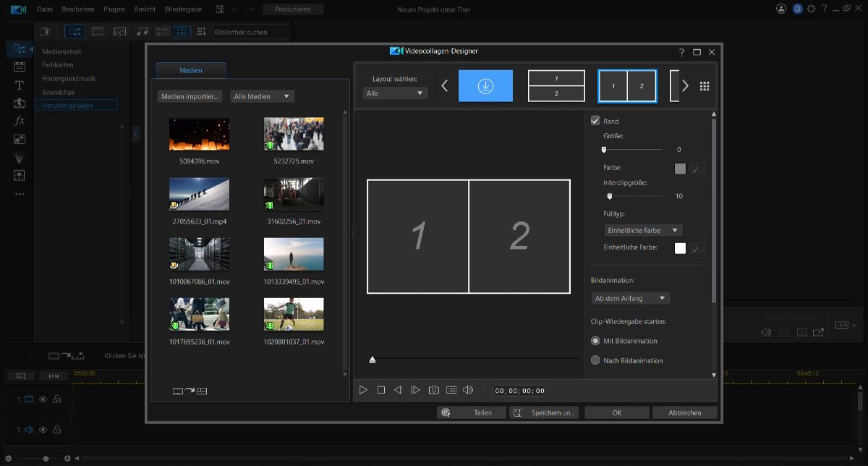Viewport: 868px width, 466px height.
Task: Select the Nach Bildanimation radio button
Action: click(595, 360)
